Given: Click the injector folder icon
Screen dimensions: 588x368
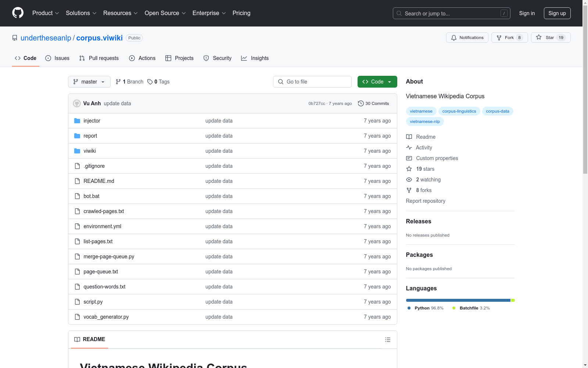Looking at the screenshot, I should click(x=77, y=121).
